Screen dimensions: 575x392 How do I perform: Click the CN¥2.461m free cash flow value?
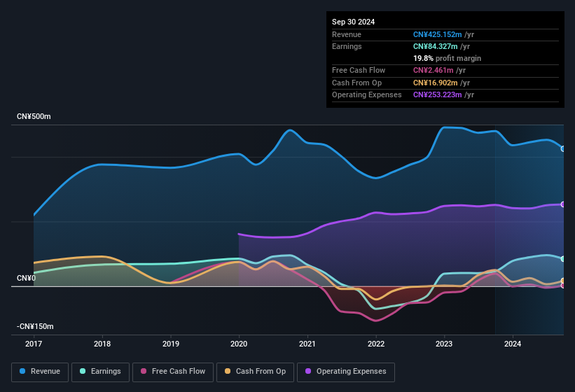click(x=433, y=70)
